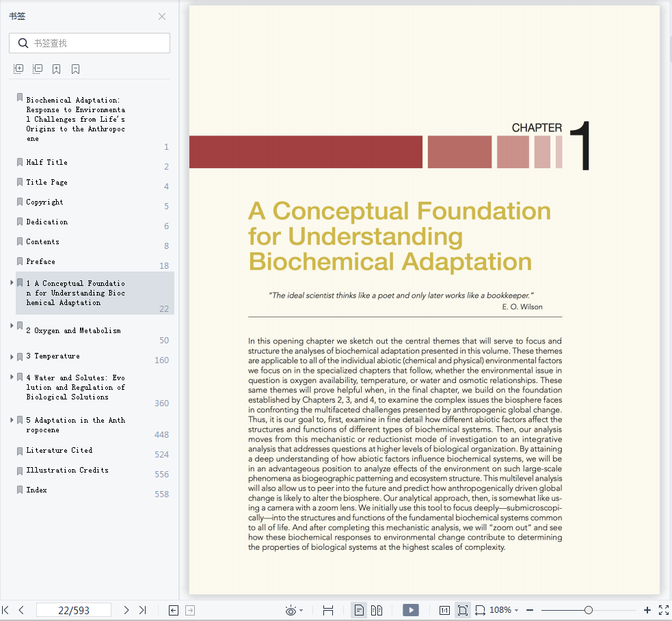Image resolution: width=672 pixels, height=621 pixels.
Task: Go to Index bookmark
Action: [x=36, y=490]
